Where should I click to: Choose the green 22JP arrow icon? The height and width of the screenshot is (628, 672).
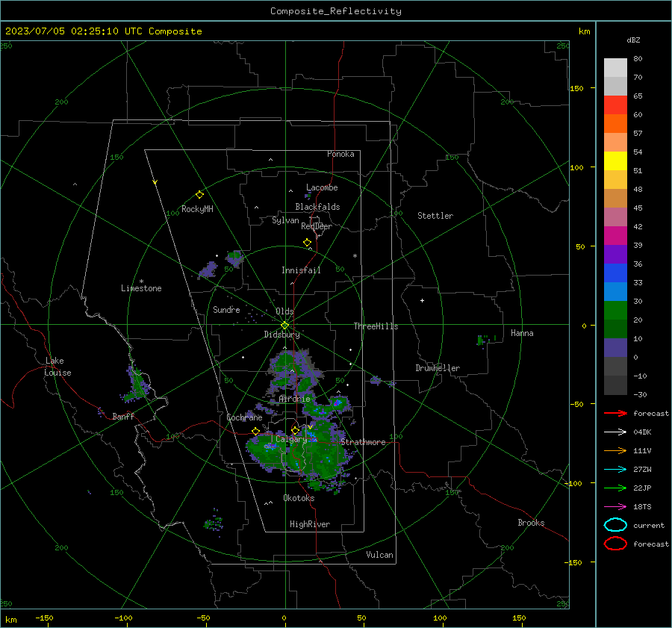tap(615, 488)
